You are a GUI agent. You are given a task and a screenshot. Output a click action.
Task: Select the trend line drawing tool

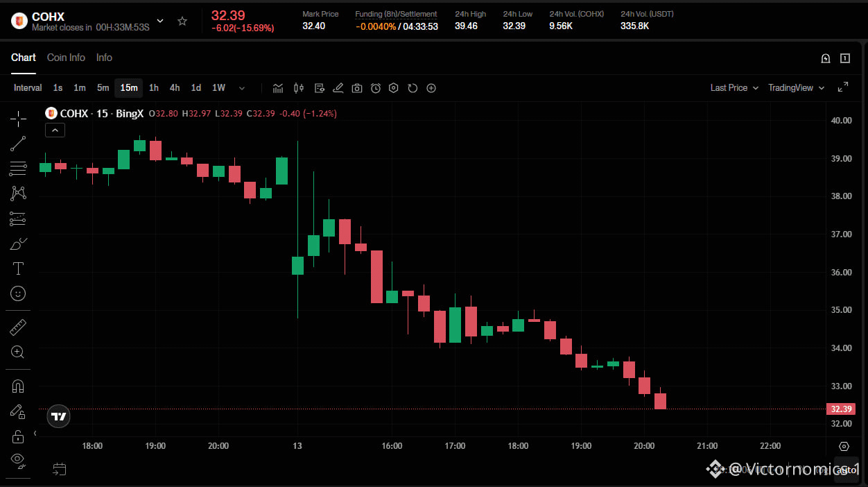pyautogui.click(x=19, y=144)
